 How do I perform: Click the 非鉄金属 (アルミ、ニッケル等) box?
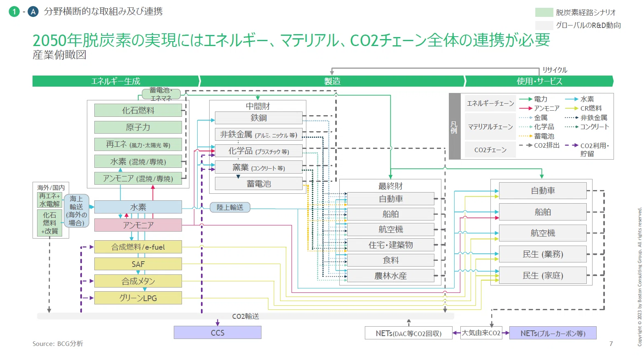pos(259,135)
